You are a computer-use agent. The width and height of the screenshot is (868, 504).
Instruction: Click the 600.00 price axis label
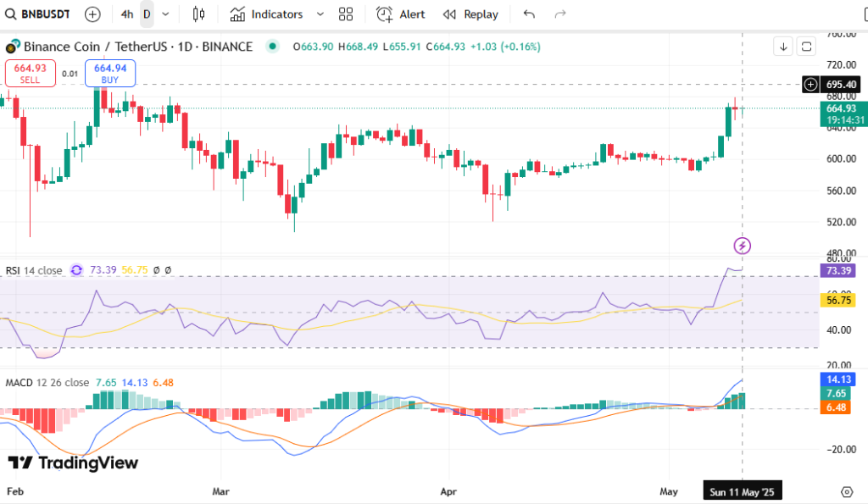[841, 158]
